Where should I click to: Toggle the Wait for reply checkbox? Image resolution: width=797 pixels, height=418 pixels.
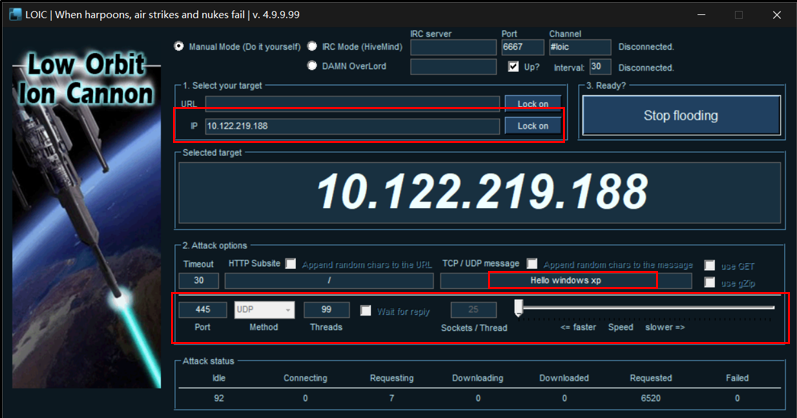coord(365,311)
